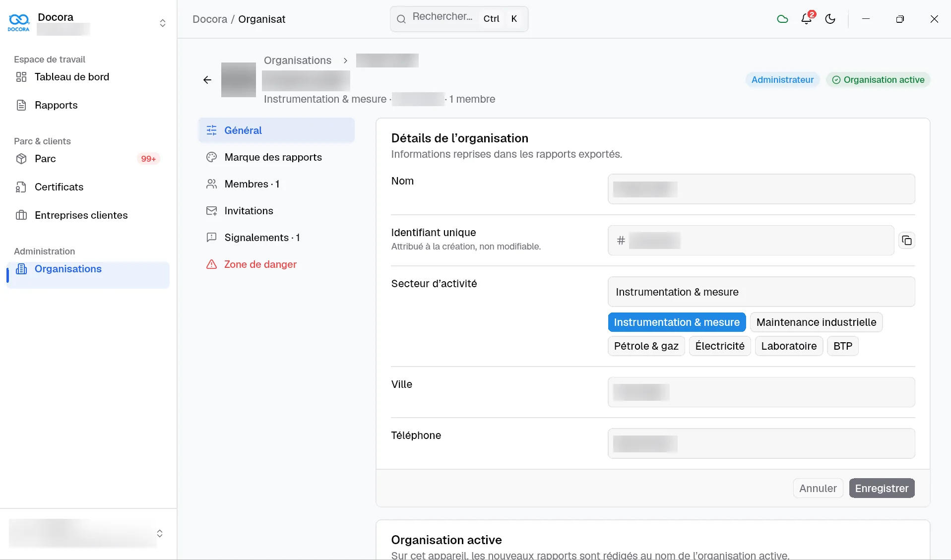Go back with the left arrow

(x=207, y=80)
